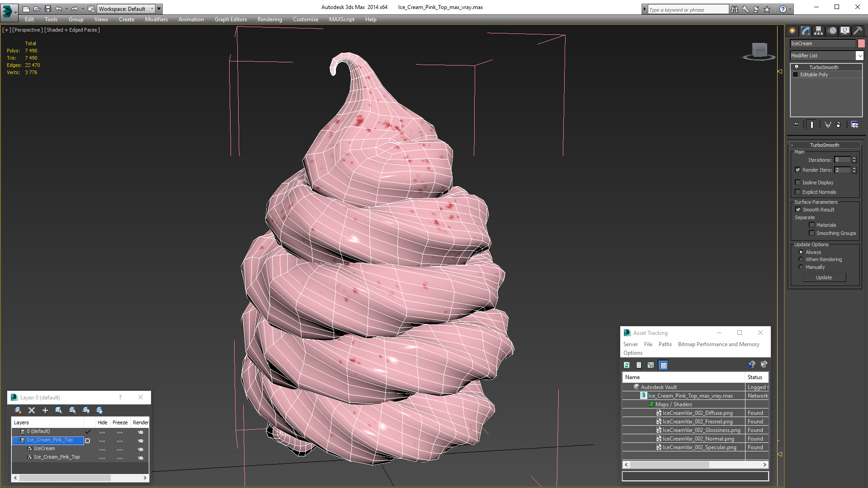Toggle TurboSmooth modifier lightbulb visibility
The image size is (868, 488).
797,67
